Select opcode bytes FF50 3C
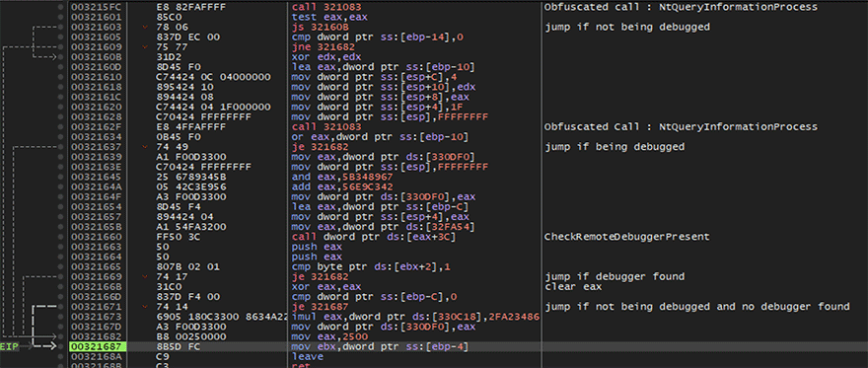 tap(178, 237)
